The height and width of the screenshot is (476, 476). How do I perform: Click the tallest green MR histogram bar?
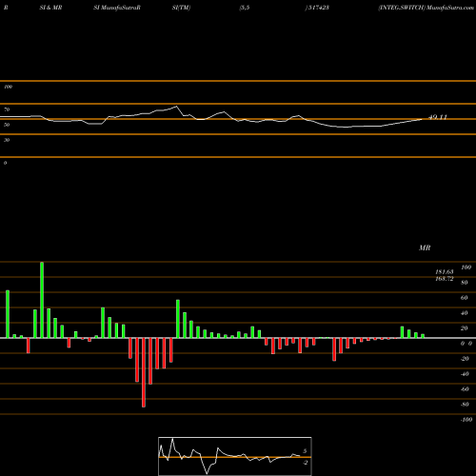[42, 300]
